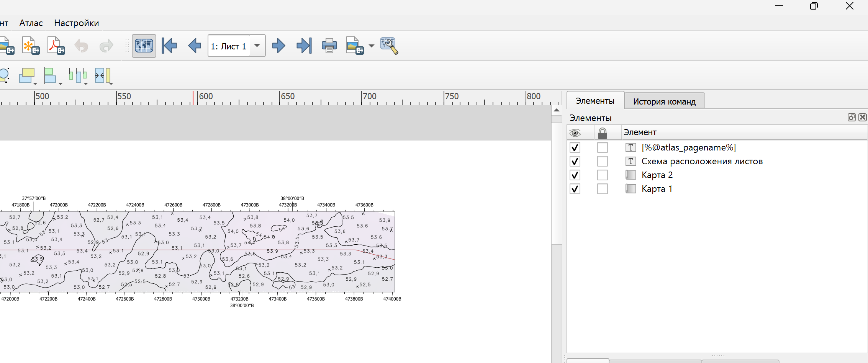Jump to the first atlas feature
Image resolution: width=868 pixels, height=363 pixels.
(169, 46)
